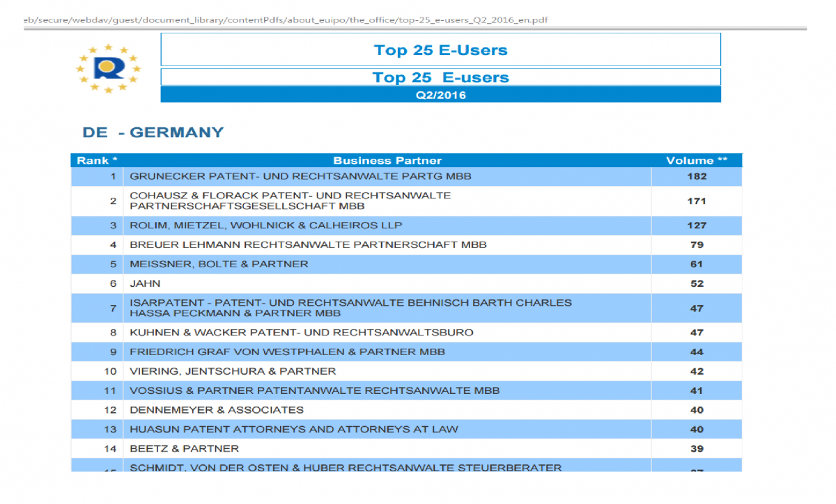
Task: Click rank number 1 beside GRUNECKER
Action: [x=113, y=176]
